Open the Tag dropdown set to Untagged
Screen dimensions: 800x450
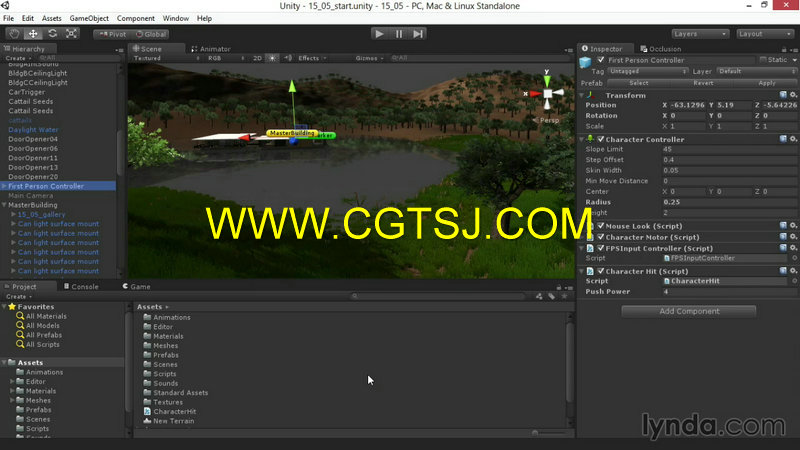(x=648, y=71)
